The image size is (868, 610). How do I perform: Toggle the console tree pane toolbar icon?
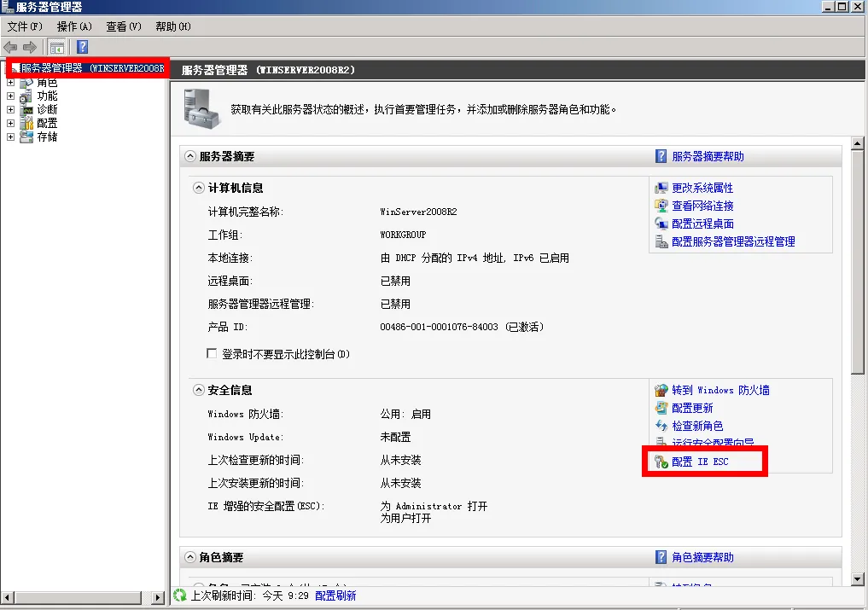pyautogui.click(x=56, y=48)
